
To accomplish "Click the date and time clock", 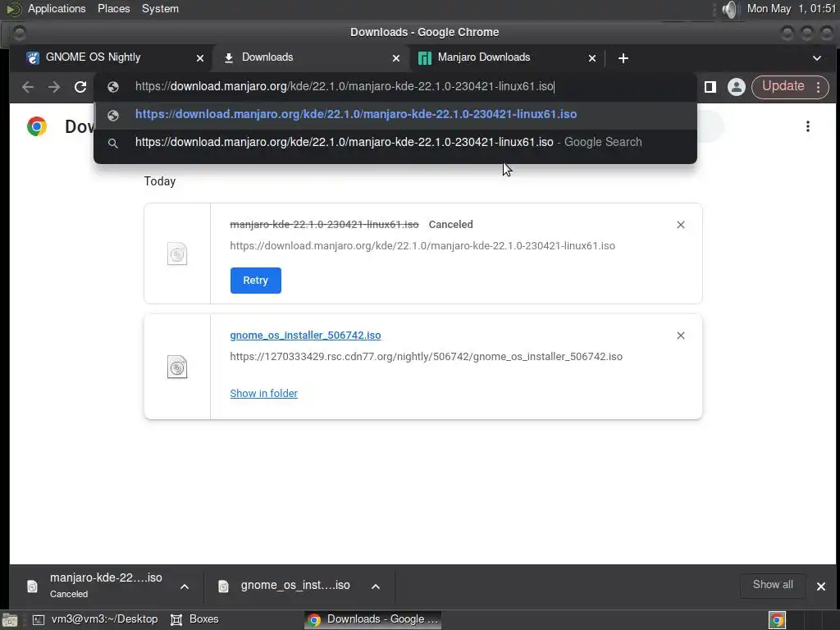I will point(792,8).
